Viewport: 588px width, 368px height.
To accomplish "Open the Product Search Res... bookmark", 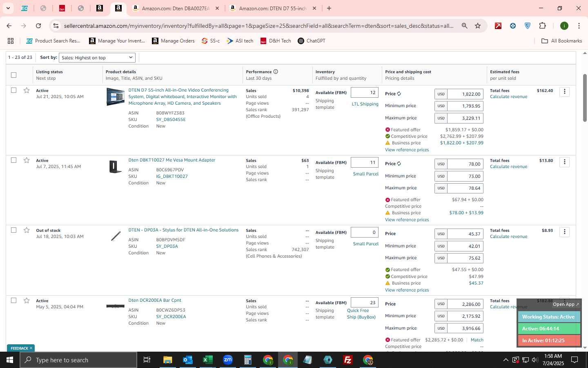I will point(53,41).
